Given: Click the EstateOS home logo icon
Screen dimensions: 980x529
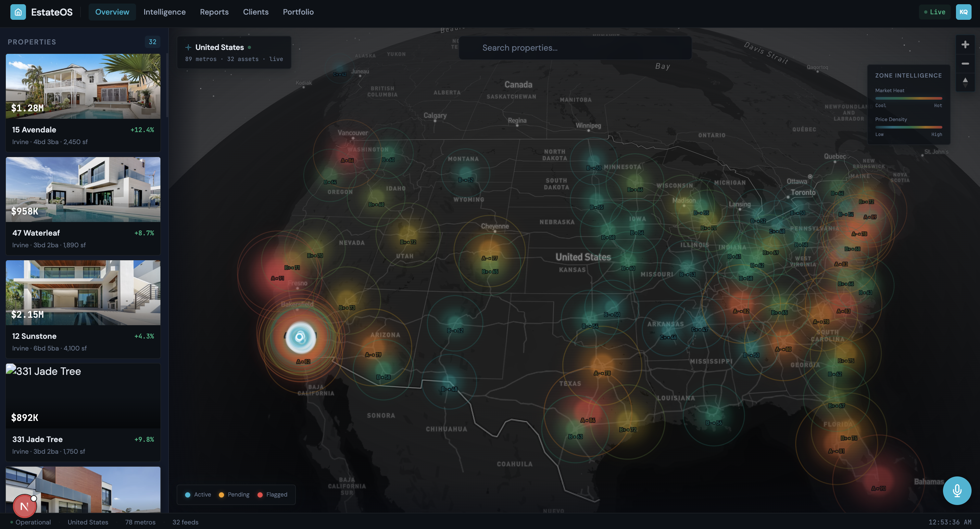Looking at the screenshot, I should click(18, 12).
